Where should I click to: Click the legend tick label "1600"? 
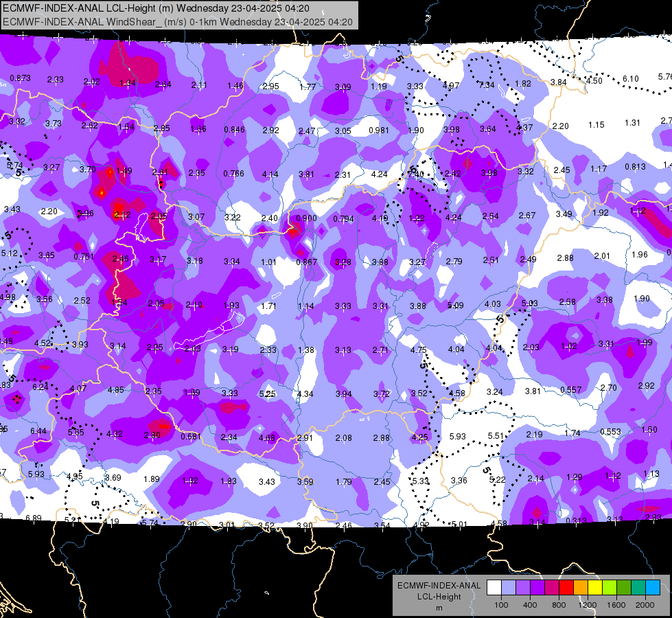tap(616, 605)
